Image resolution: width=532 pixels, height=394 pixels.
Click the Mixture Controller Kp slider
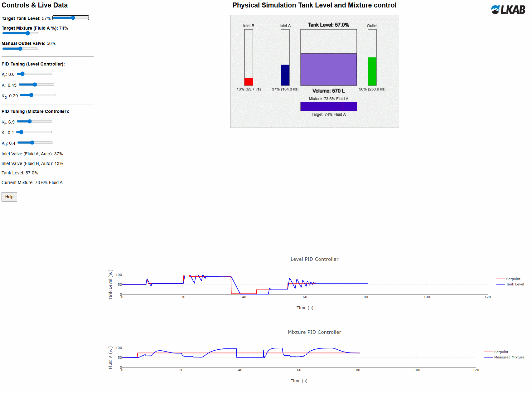click(x=35, y=121)
